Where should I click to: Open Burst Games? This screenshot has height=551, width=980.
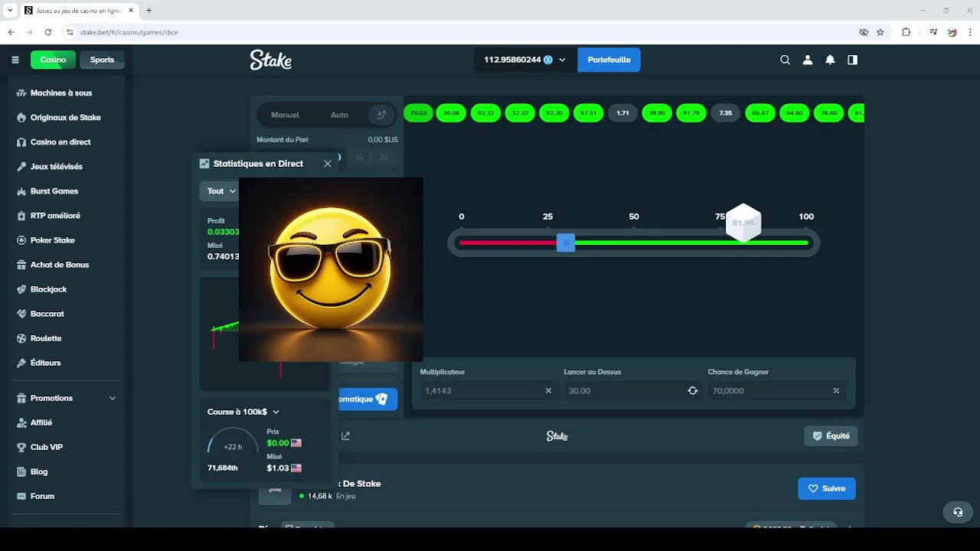click(54, 191)
